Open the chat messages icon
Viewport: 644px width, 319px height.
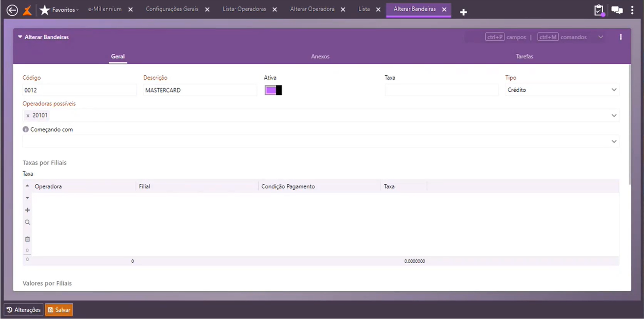[x=617, y=10]
